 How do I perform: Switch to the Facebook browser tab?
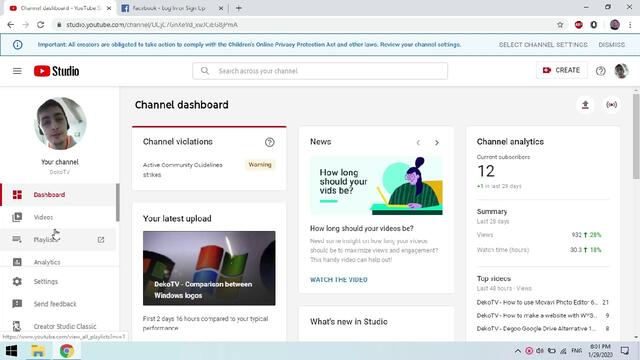pos(171,8)
